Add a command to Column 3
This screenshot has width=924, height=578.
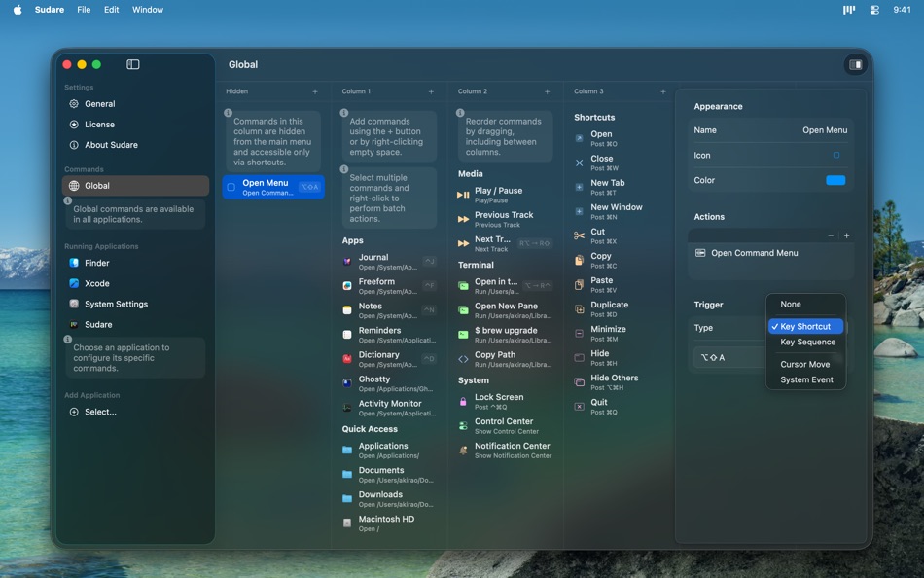663,91
